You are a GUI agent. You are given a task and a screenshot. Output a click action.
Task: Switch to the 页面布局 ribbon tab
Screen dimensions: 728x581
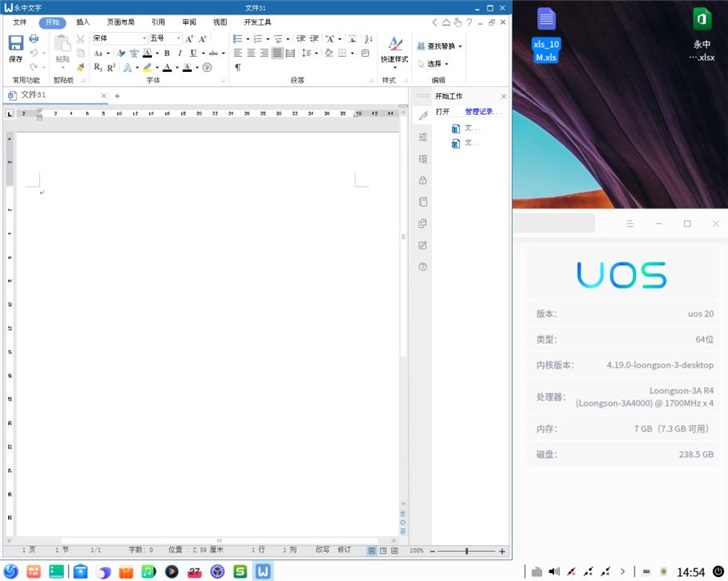click(x=121, y=21)
